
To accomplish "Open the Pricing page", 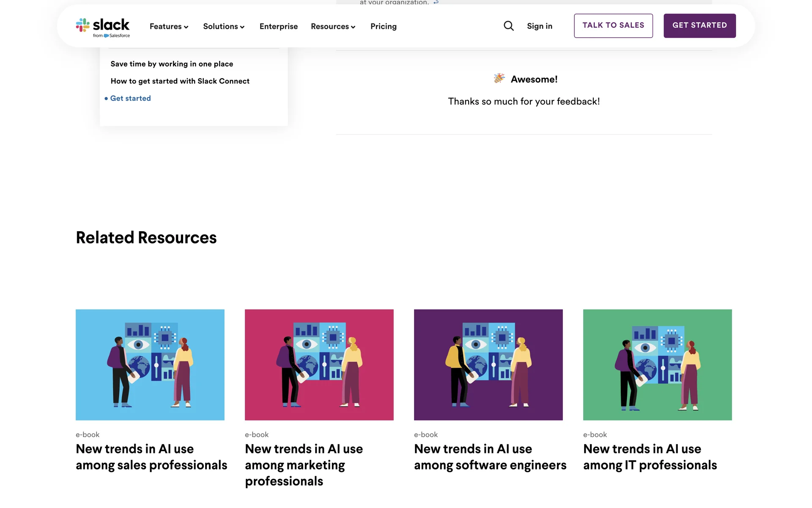I will (383, 27).
